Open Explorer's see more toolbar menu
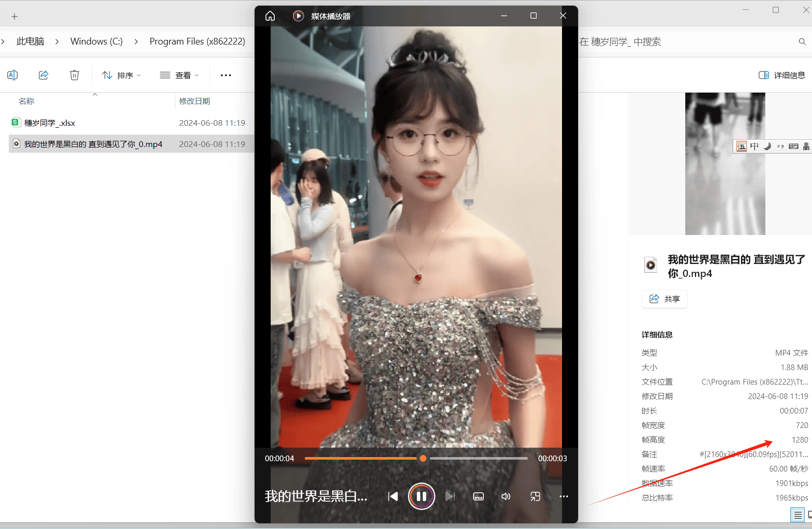Screen dimensions: 812x529 226,75
